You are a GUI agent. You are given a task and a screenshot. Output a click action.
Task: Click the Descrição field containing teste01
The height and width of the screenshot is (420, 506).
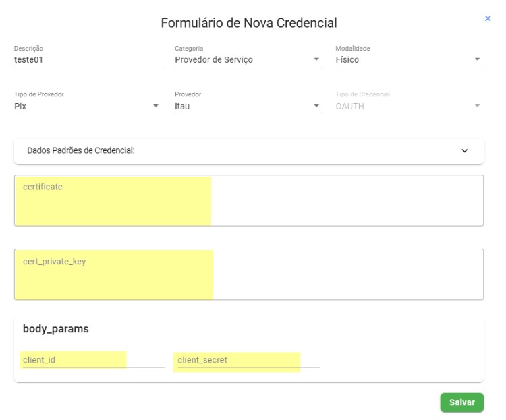pos(88,59)
